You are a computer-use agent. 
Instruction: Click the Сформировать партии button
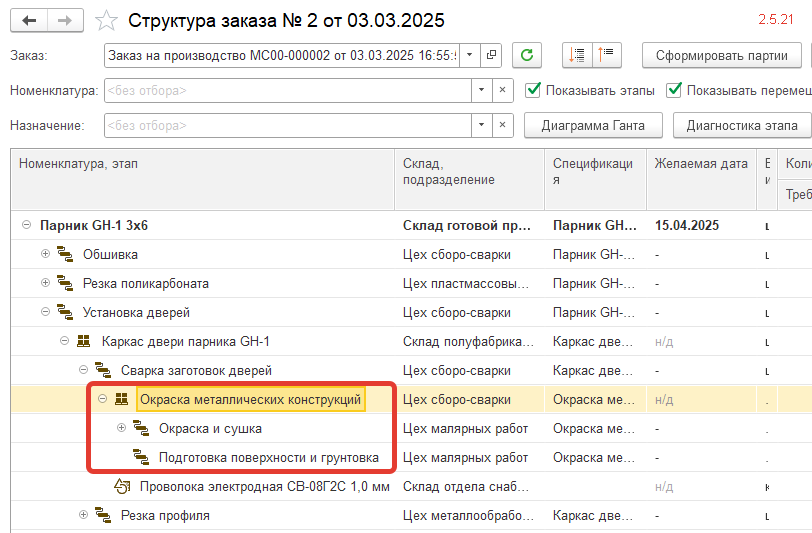tap(721, 55)
